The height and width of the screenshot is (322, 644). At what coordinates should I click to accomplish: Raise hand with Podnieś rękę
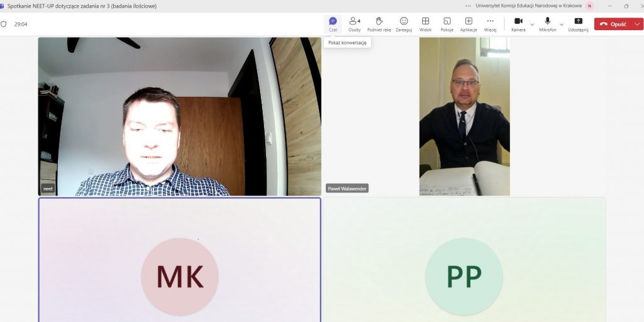379,24
